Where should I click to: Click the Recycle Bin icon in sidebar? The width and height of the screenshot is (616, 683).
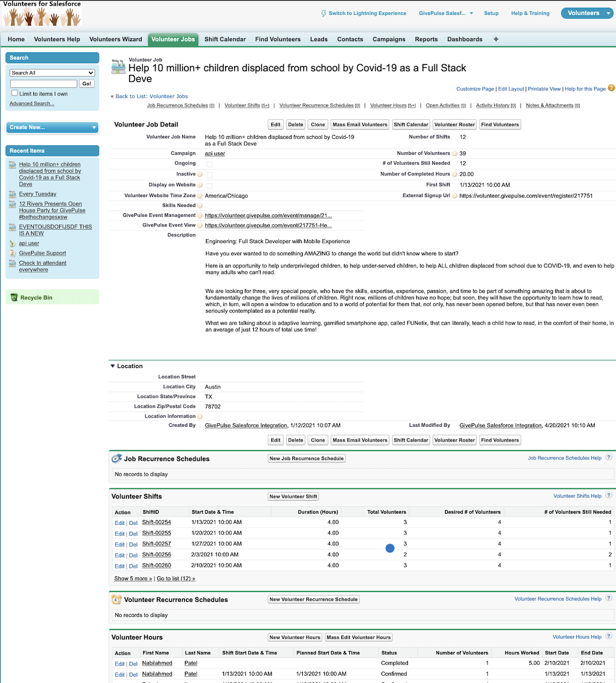point(15,297)
